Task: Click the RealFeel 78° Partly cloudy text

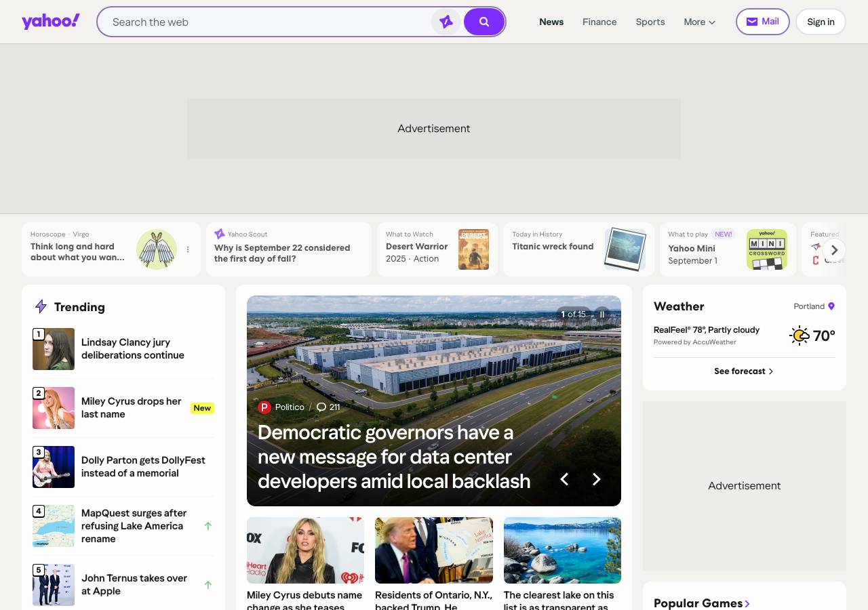Action: (x=707, y=330)
